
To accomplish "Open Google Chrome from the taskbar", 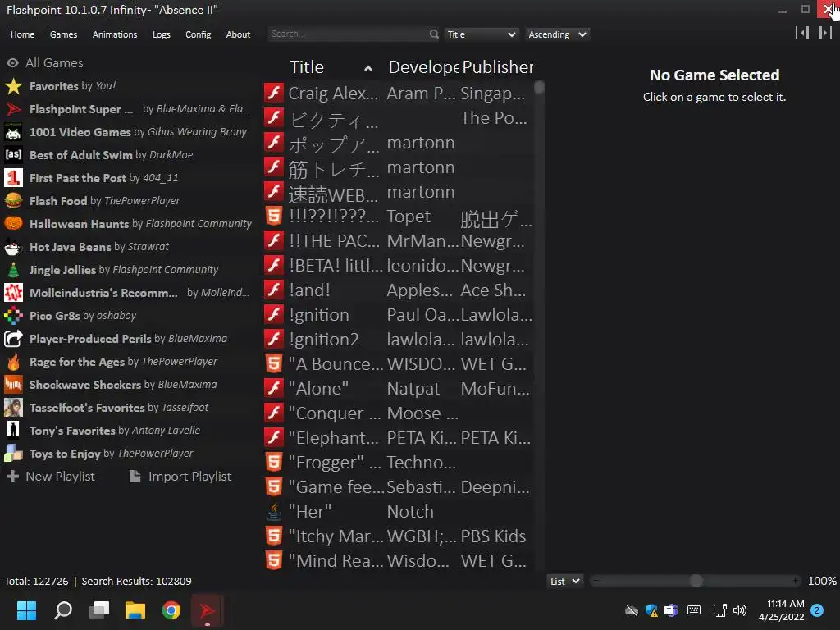I will [171, 610].
